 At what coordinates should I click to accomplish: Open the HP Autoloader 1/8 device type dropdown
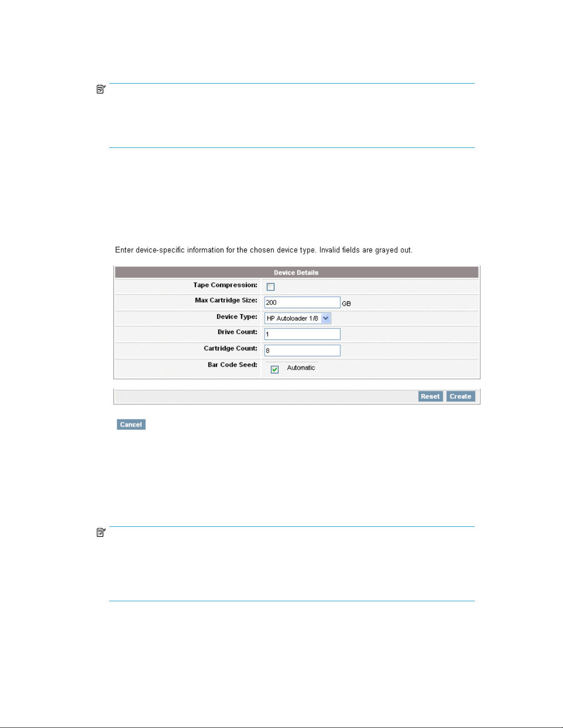[x=298, y=318]
